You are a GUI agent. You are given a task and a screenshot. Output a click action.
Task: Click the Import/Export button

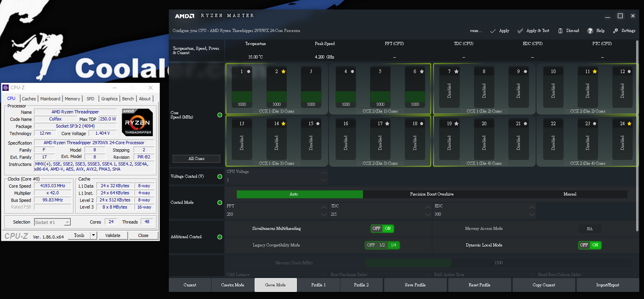point(608,285)
